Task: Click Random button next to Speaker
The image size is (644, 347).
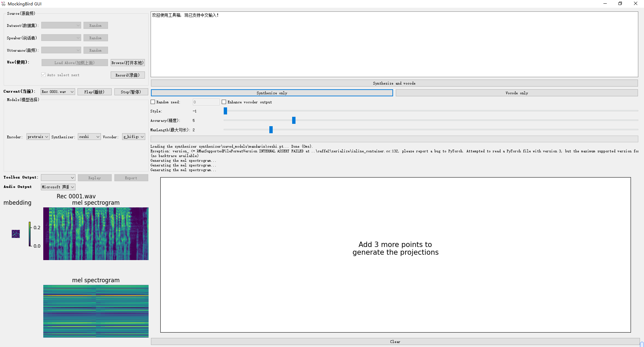Action: tap(96, 38)
